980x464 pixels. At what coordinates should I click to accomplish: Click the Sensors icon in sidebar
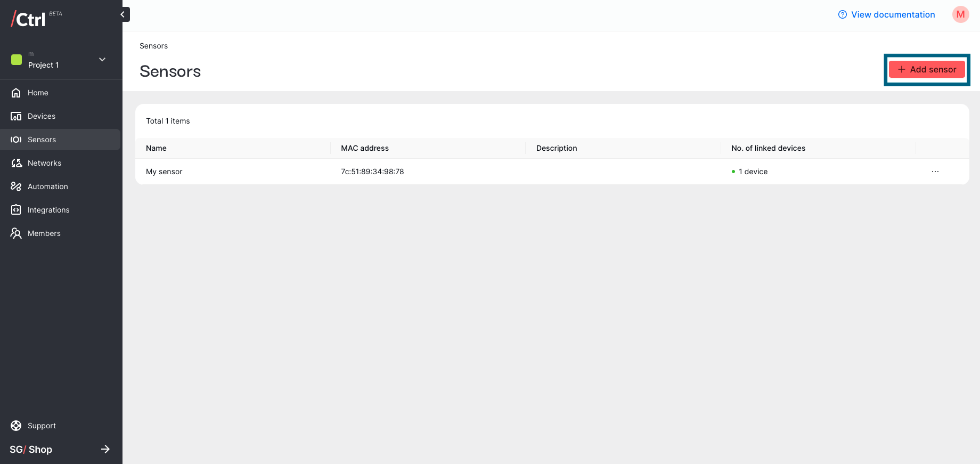(16, 140)
